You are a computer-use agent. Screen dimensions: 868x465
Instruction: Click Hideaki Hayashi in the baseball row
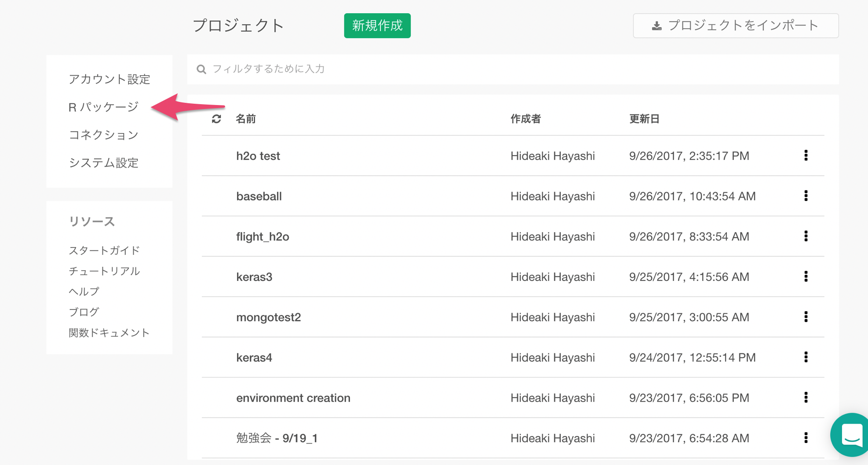point(553,196)
